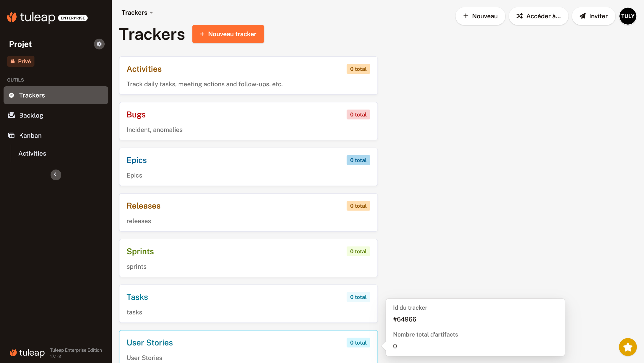Open the User Stories tracker
This screenshot has width=644, height=363.
(x=150, y=343)
